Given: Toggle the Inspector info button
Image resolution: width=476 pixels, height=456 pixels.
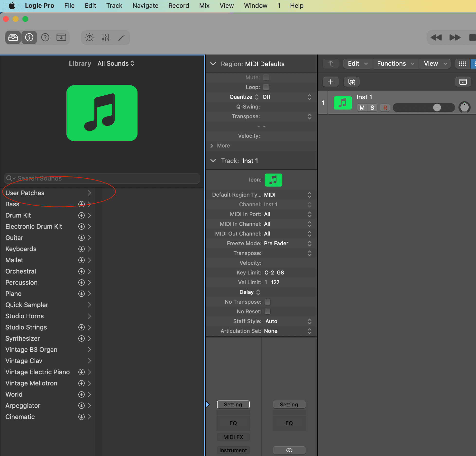Looking at the screenshot, I should 29,37.
